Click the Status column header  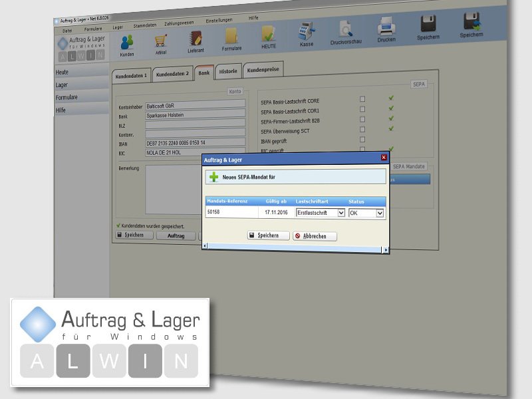356,201
